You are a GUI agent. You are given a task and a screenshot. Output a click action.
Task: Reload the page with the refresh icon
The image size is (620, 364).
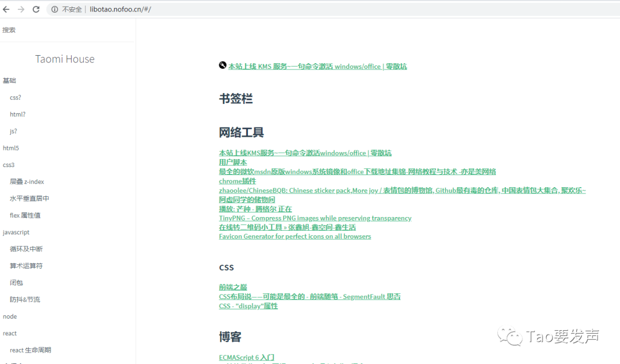coord(36,9)
